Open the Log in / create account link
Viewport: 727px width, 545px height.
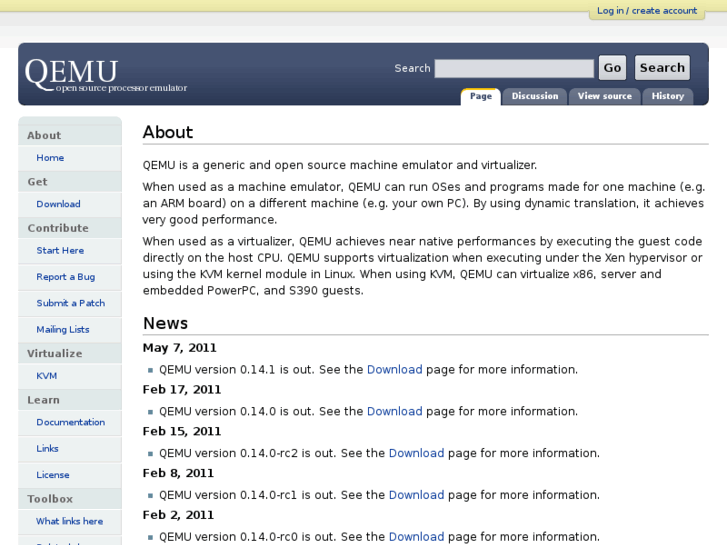646,11
